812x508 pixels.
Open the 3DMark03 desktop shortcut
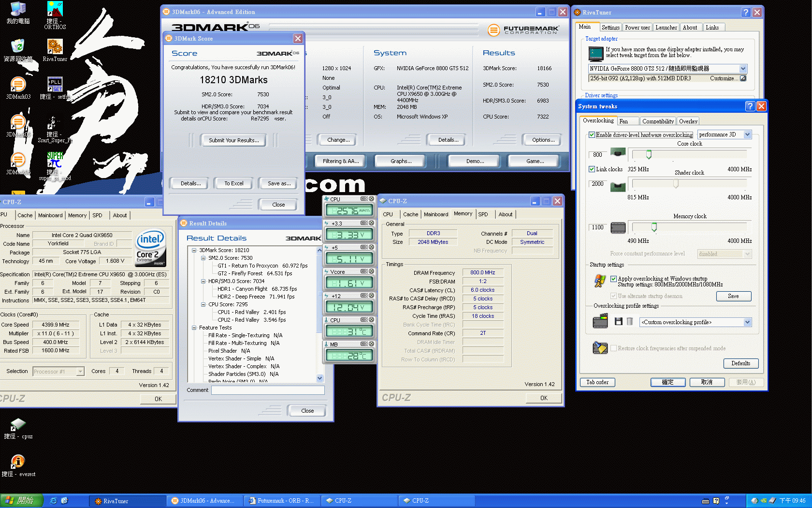point(18,85)
